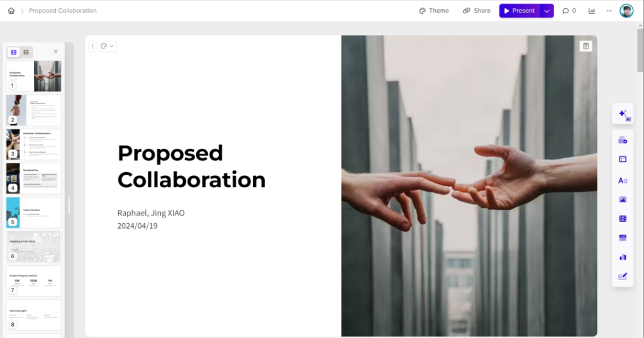Image resolution: width=644 pixels, height=338 pixels.
Task: Open the analytics chart icon in top bar
Action: pyautogui.click(x=591, y=11)
